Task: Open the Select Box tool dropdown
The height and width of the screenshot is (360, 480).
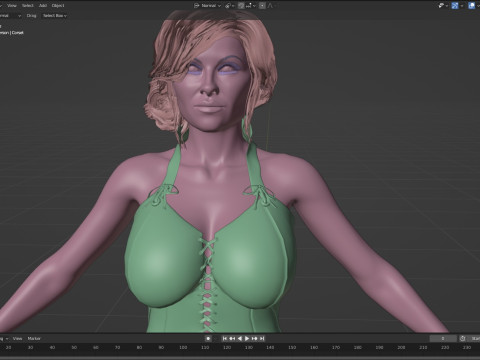Action: click(x=55, y=16)
